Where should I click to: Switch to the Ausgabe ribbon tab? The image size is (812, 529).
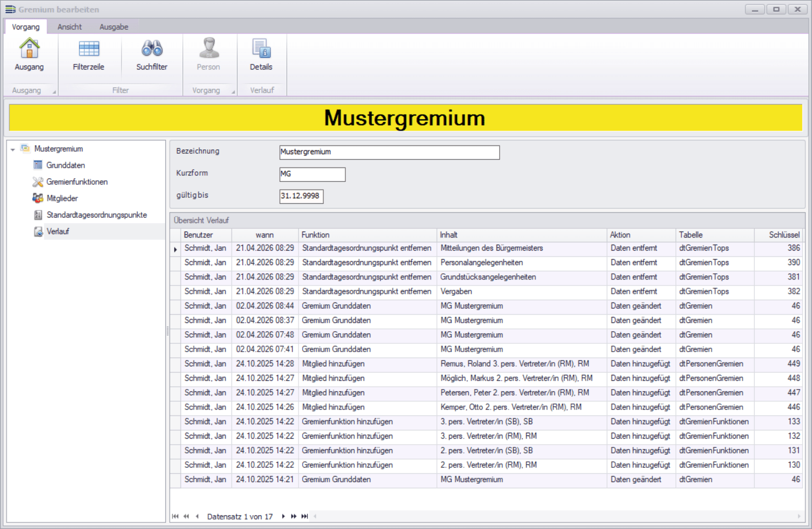click(x=113, y=27)
